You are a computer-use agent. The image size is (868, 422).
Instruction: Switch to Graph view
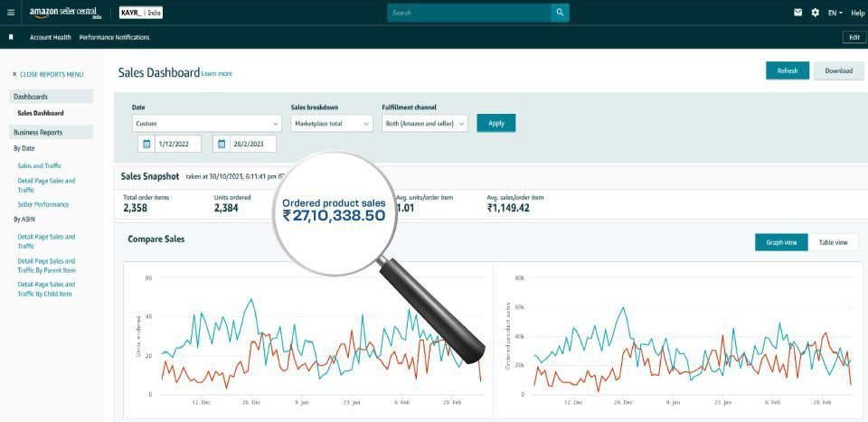click(780, 242)
